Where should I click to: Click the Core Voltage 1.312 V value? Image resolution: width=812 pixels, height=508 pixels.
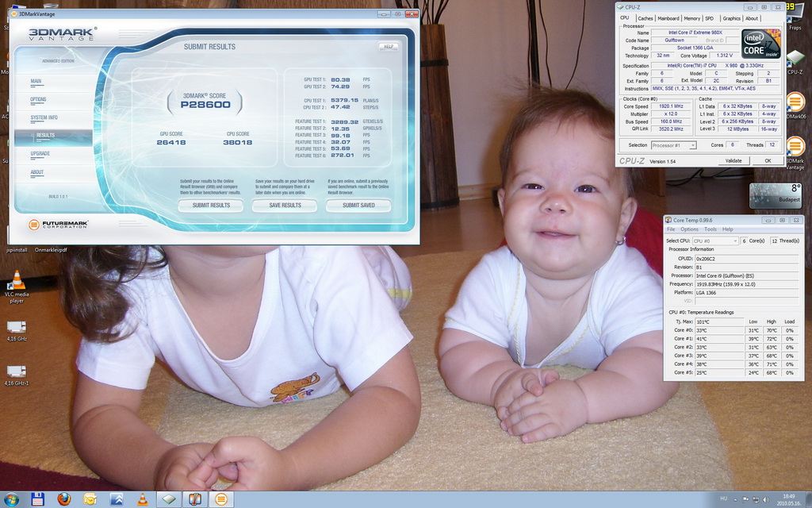click(724, 56)
